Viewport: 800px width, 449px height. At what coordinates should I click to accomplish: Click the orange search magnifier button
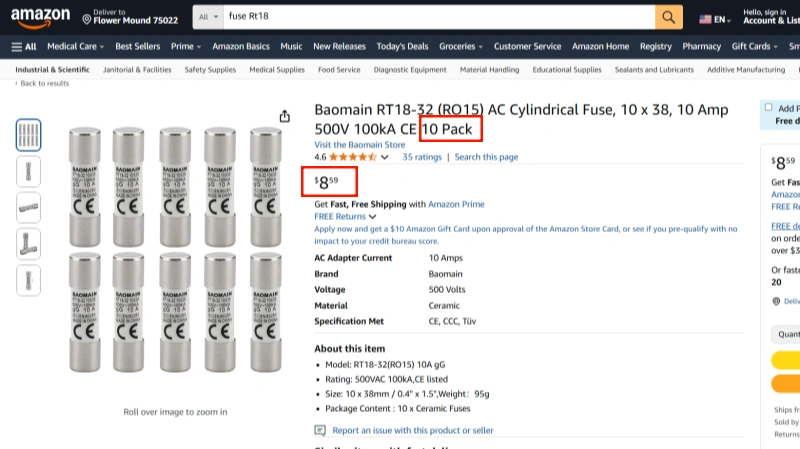[x=669, y=17]
